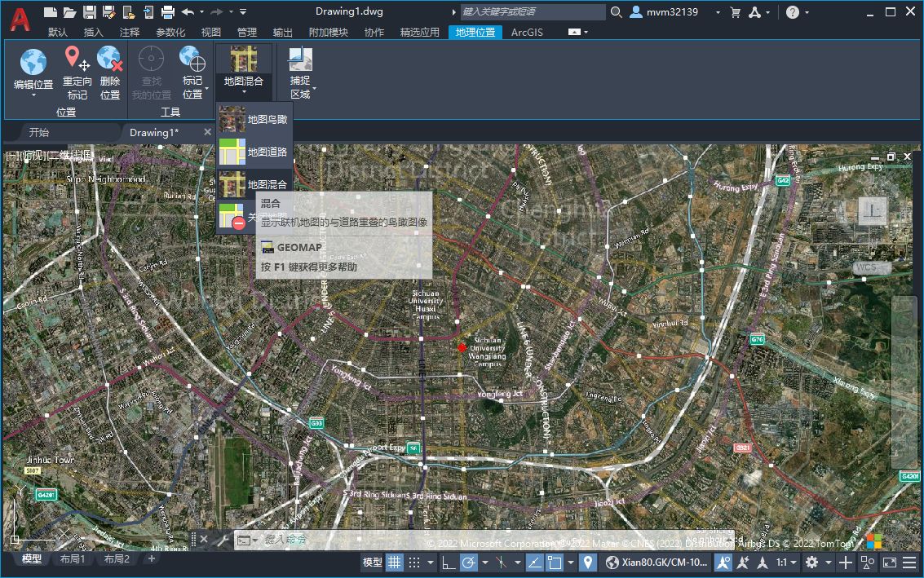The image size is (924, 578).
Task: Open the 1:1 annotation scale dropdown
Action: pos(786,563)
